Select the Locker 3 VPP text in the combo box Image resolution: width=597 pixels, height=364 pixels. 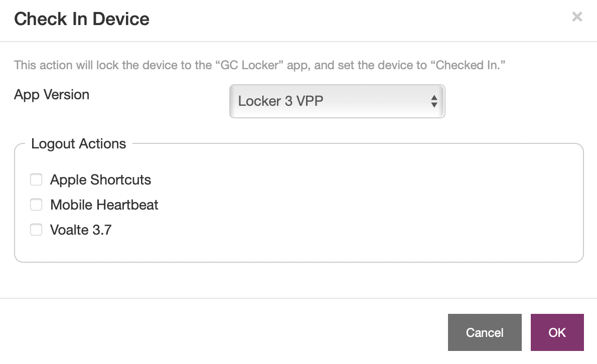point(280,101)
